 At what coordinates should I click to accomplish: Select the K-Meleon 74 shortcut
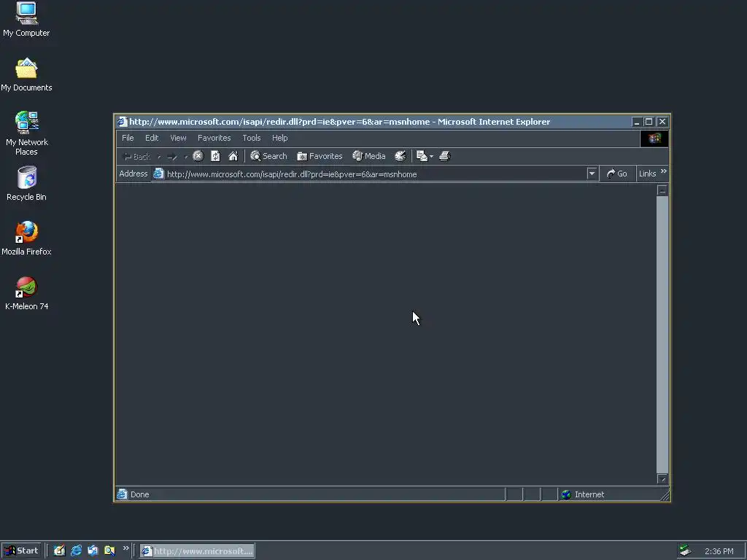click(x=26, y=293)
